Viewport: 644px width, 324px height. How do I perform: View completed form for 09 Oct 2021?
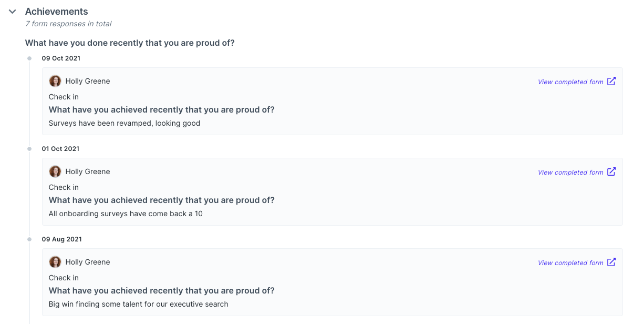pyautogui.click(x=570, y=82)
